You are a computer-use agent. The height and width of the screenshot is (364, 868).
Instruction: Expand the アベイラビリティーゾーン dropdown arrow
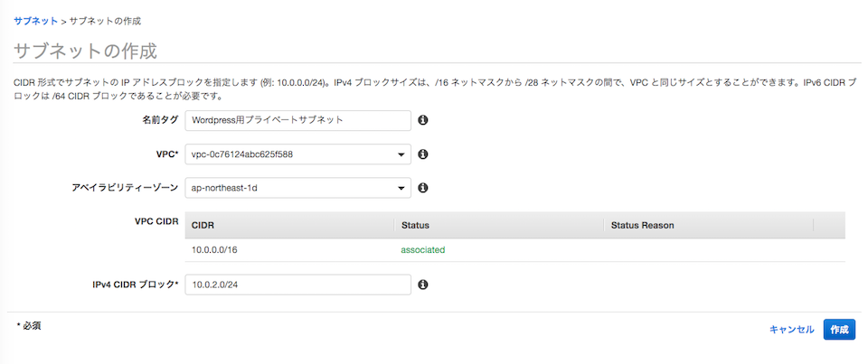(x=401, y=188)
